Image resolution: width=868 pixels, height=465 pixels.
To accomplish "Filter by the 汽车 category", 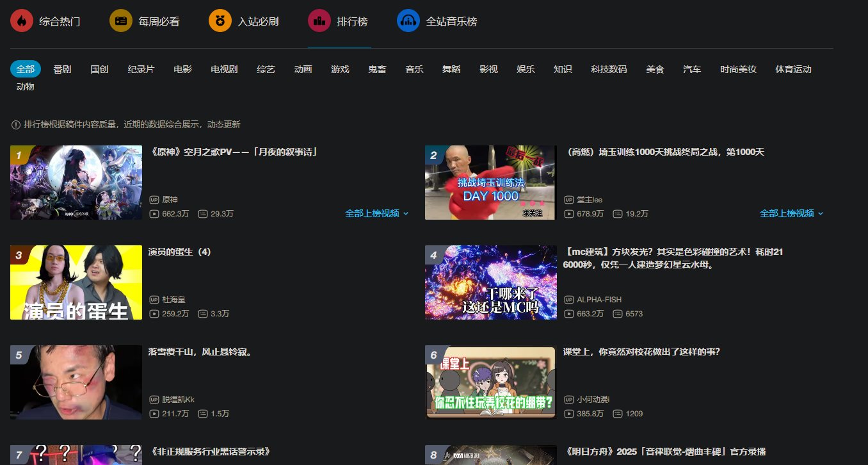I will (693, 69).
